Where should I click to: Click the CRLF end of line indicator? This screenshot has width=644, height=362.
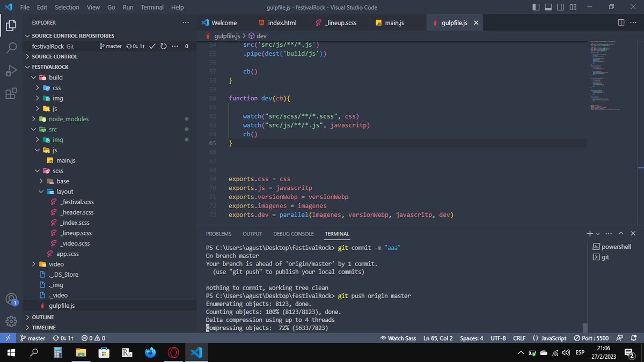pyautogui.click(x=519, y=338)
